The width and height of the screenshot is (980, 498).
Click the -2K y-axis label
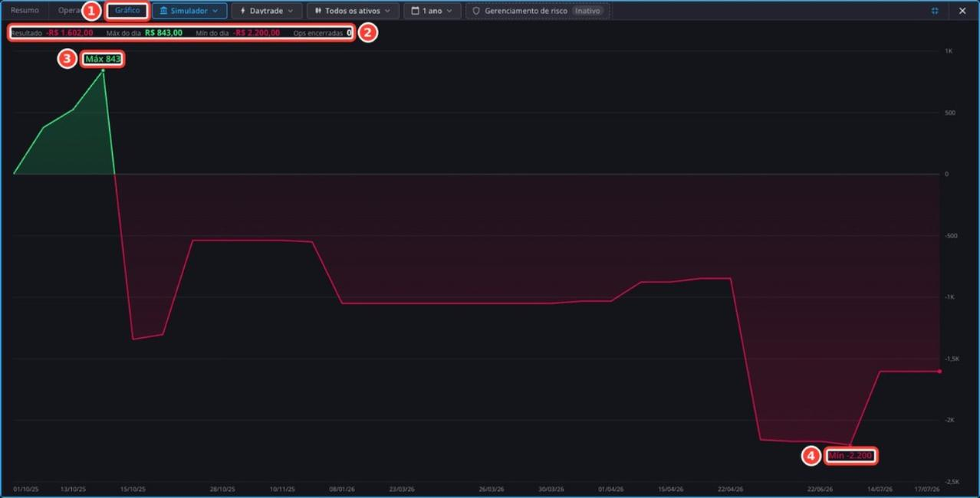click(950, 420)
